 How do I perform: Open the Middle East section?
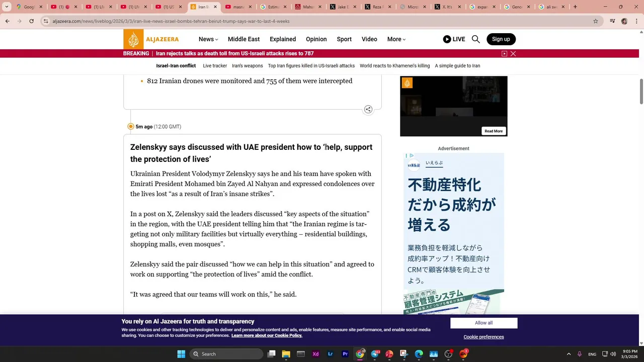[244, 39]
